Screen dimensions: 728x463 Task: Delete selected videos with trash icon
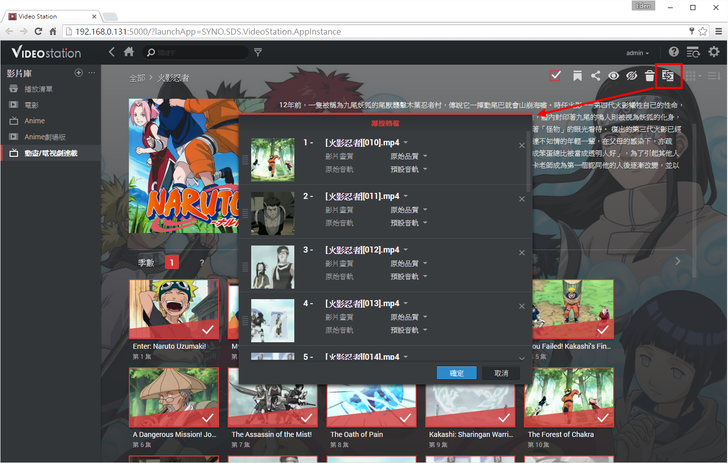pos(650,76)
